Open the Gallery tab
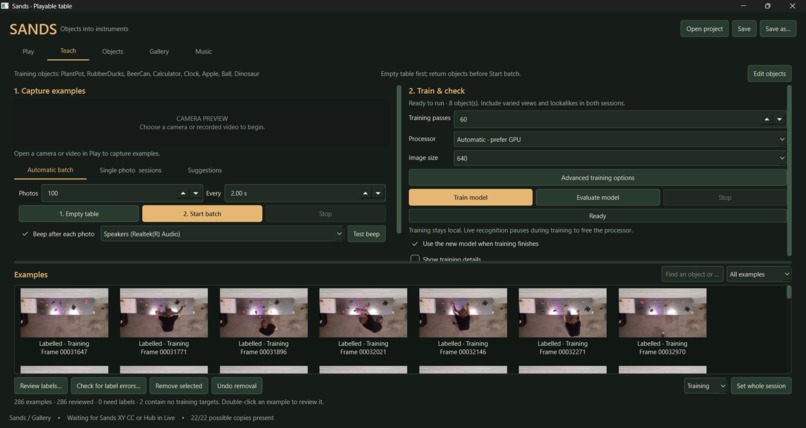This screenshot has height=428, width=806. click(x=159, y=51)
